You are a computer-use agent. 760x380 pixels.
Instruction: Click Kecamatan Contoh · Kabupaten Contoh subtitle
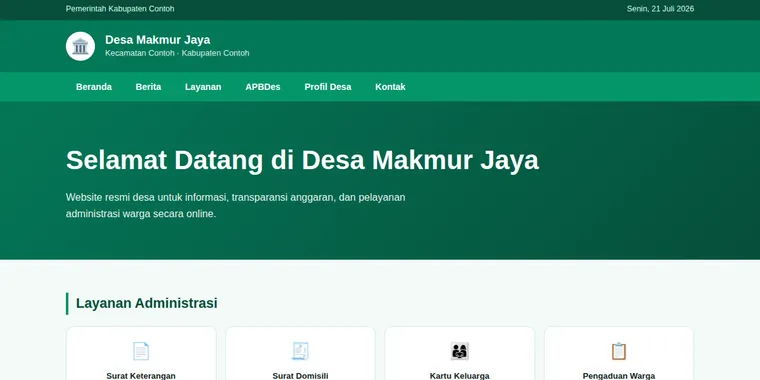coord(177,53)
